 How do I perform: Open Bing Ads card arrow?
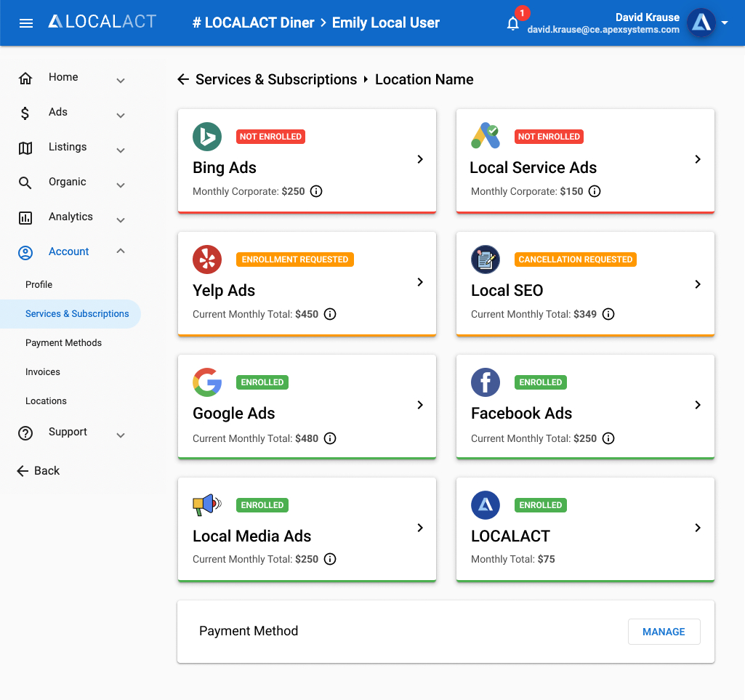coord(420,159)
